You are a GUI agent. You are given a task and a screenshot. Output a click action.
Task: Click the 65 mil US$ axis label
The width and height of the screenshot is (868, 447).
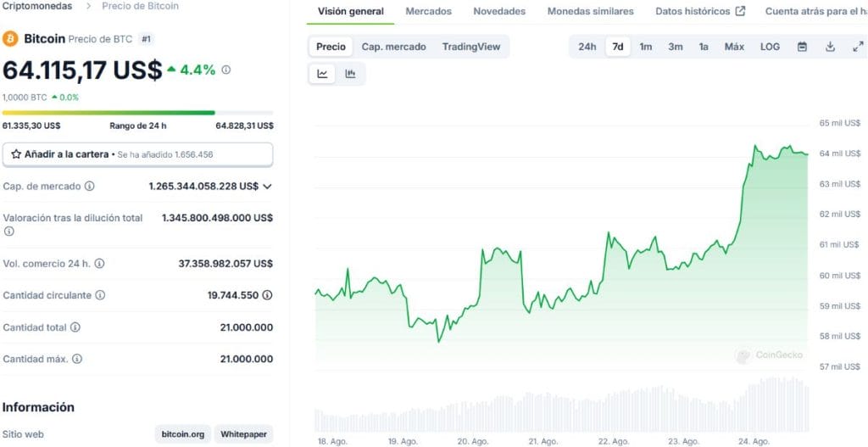(x=840, y=123)
